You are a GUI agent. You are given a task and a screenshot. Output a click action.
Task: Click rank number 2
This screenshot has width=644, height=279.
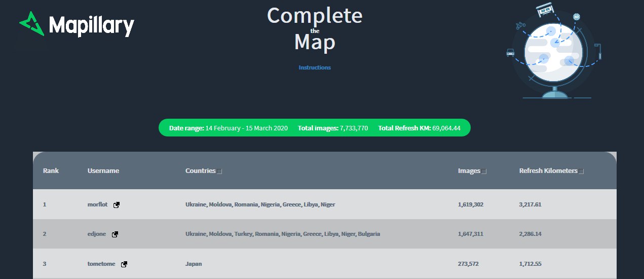click(45, 234)
